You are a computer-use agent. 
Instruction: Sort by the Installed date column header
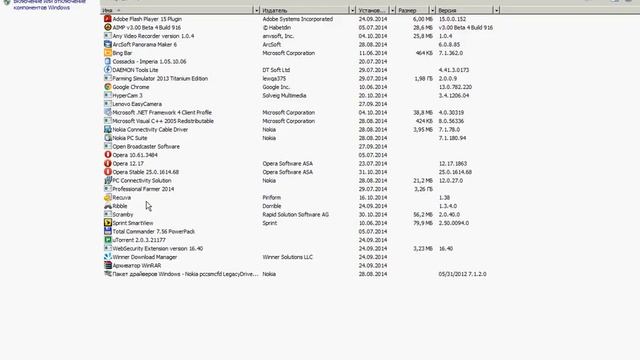(373, 10)
